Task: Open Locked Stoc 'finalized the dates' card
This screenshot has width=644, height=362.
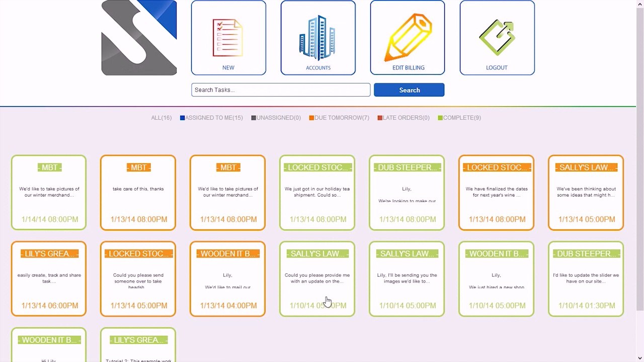Action: coord(497,193)
